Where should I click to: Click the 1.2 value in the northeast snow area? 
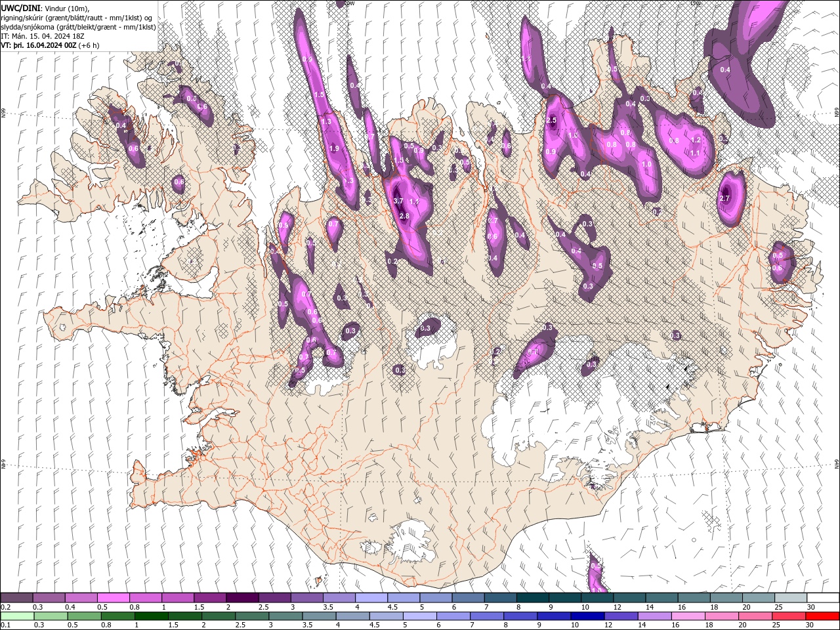tap(696, 140)
